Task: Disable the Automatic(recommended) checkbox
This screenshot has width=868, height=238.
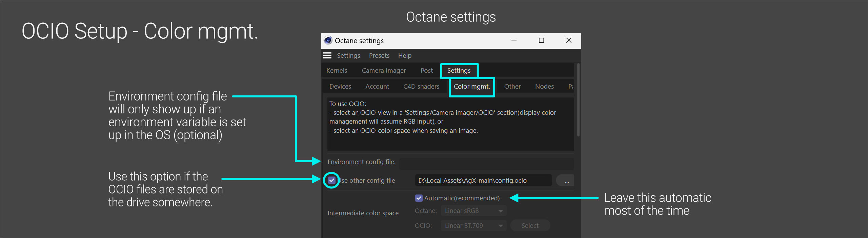Action: [x=419, y=198]
